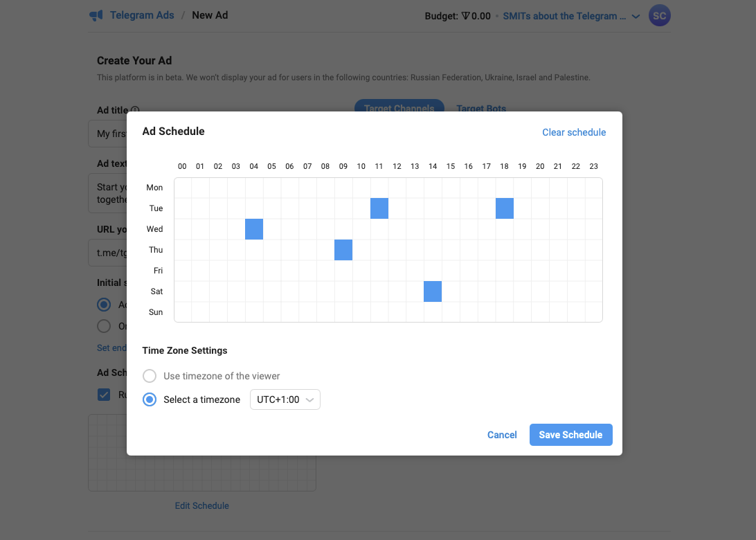
Task: Click the Telegram Ads megaphone icon
Action: click(96, 15)
